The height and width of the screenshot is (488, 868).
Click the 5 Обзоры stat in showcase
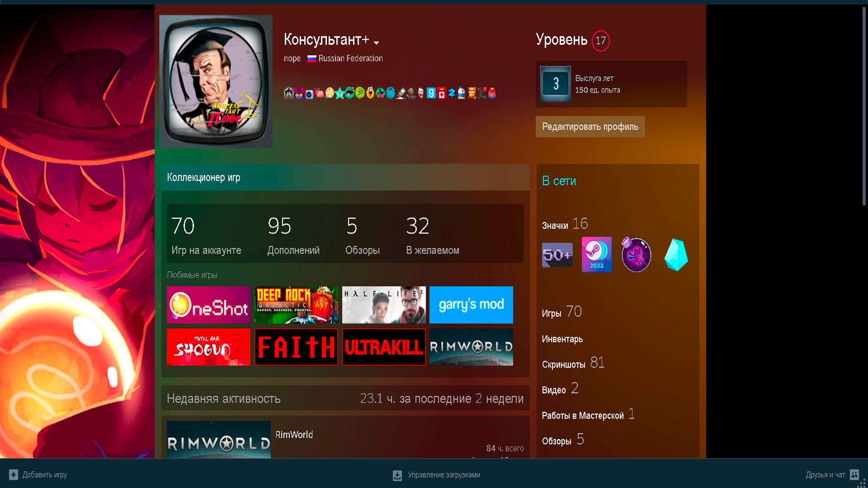tap(362, 235)
